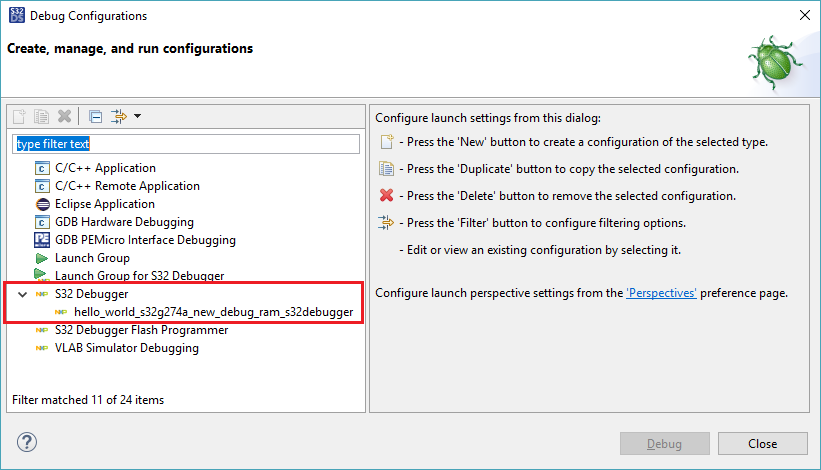This screenshot has width=821, height=470.
Task: Click the Delete configuration toolbar icon
Action: [x=64, y=116]
